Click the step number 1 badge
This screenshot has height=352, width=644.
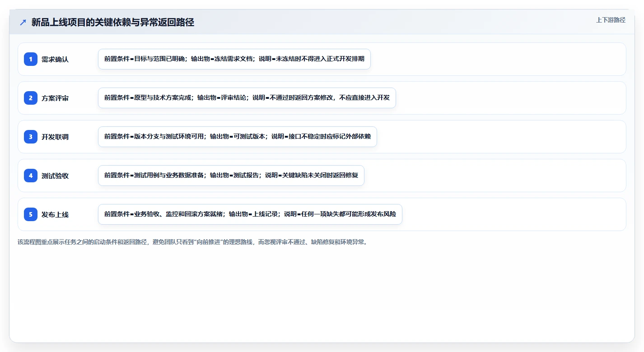(31, 59)
